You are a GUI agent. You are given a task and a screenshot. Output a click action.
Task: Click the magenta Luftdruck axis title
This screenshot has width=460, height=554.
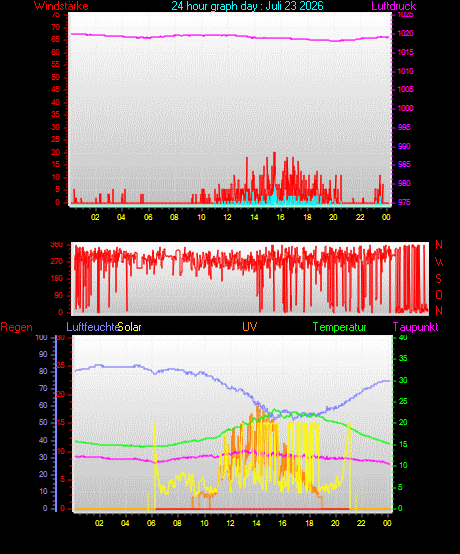click(x=394, y=6)
